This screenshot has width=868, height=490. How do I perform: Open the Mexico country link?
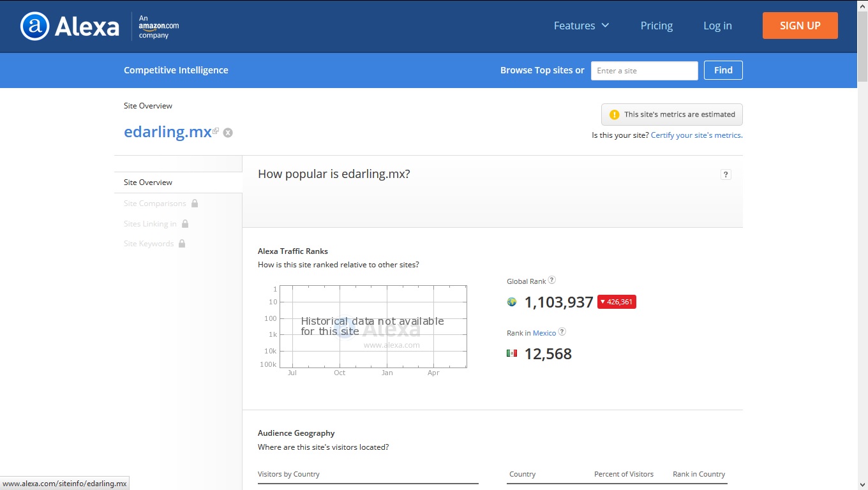coord(544,333)
